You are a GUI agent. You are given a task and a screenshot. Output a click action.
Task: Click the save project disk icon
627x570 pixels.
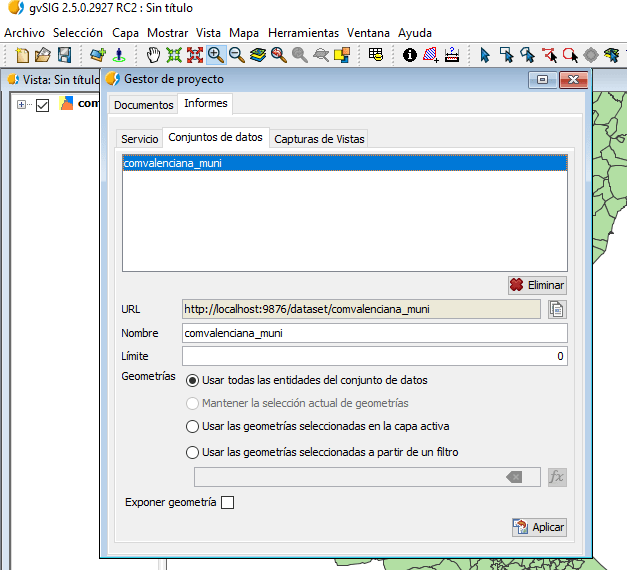(64, 55)
